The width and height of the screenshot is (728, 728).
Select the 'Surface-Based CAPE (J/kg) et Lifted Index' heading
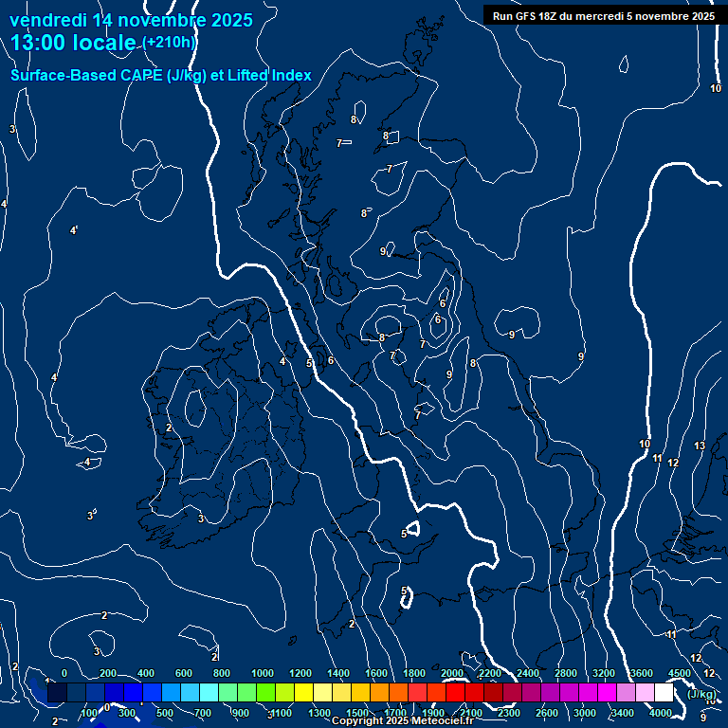160,76
